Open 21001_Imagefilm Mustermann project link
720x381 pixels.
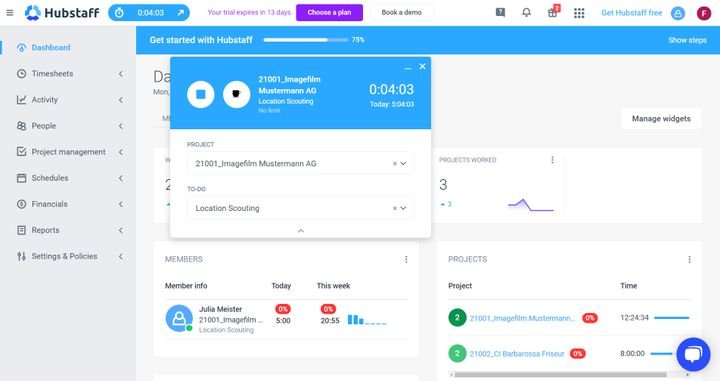coord(522,318)
